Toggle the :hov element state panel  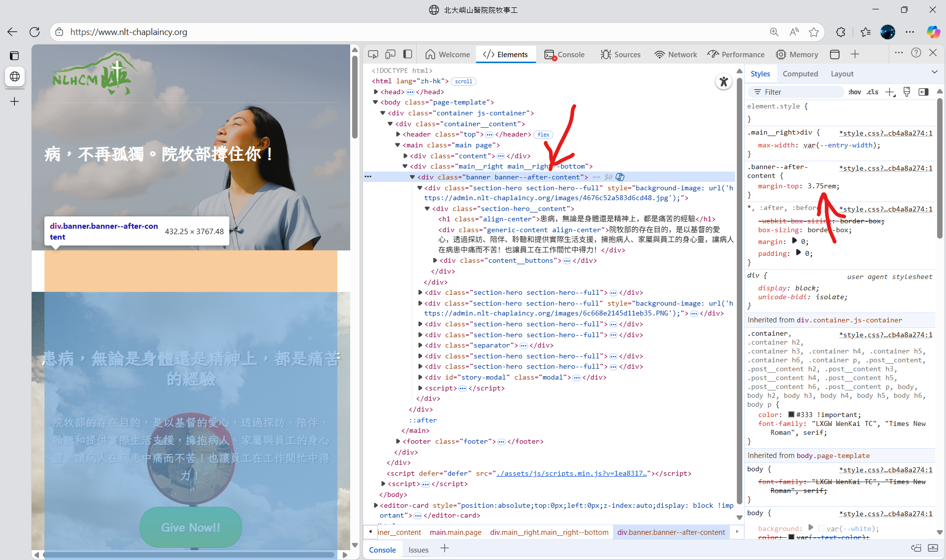pos(854,92)
